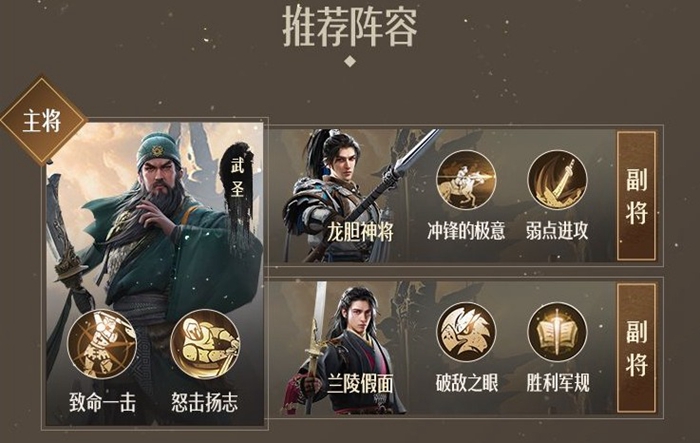The image size is (700, 443).
Task: Open the 冲锋的极意 cavalry skill icon
Action: pos(466,180)
